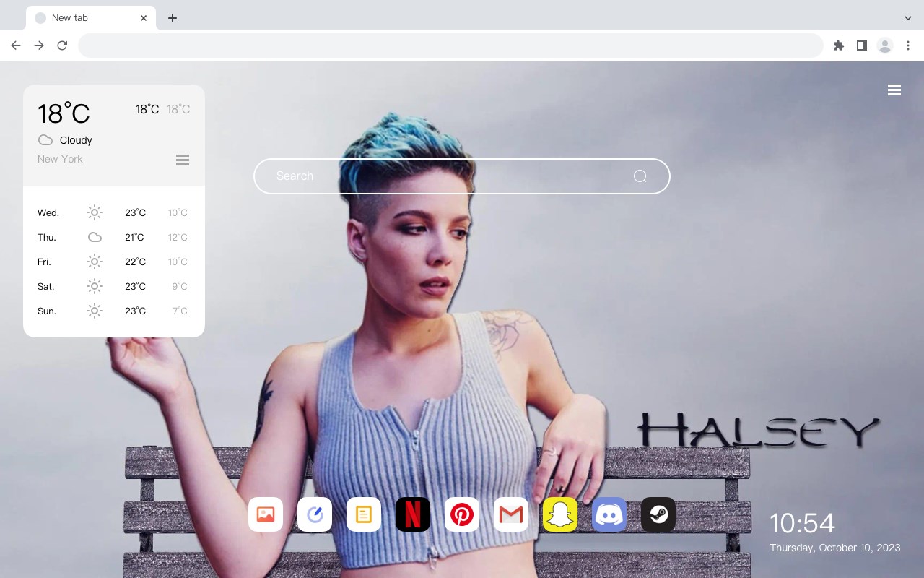Launch the Netflix shortcut
The image size is (924, 578).
click(x=413, y=514)
